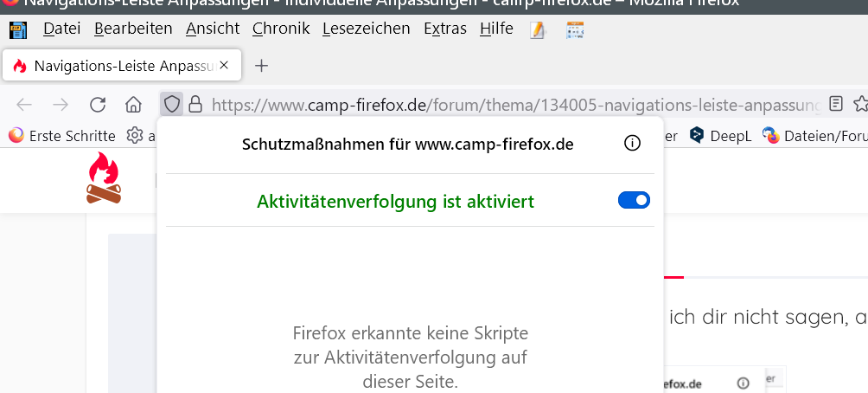
Task: Click the calendar icon in menu bar
Action: pyautogui.click(x=575, y=29)
